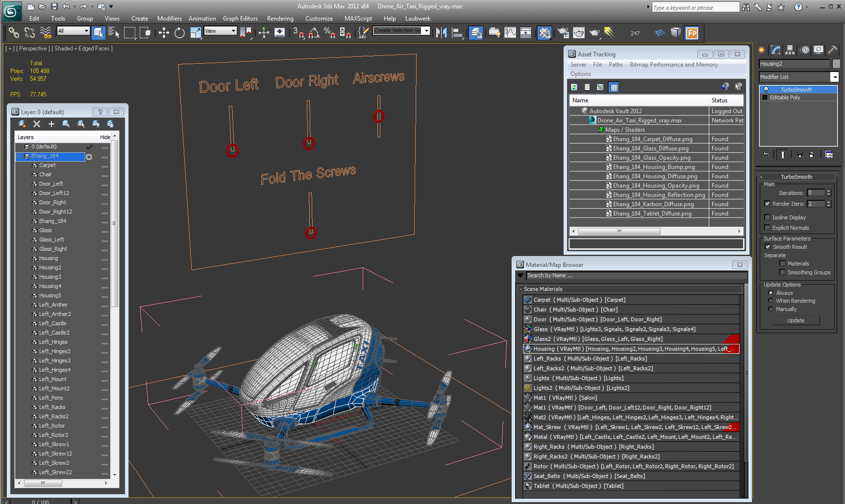Toggle Render Iters checkbox
The image size is (845, 504).
[767, 204]
